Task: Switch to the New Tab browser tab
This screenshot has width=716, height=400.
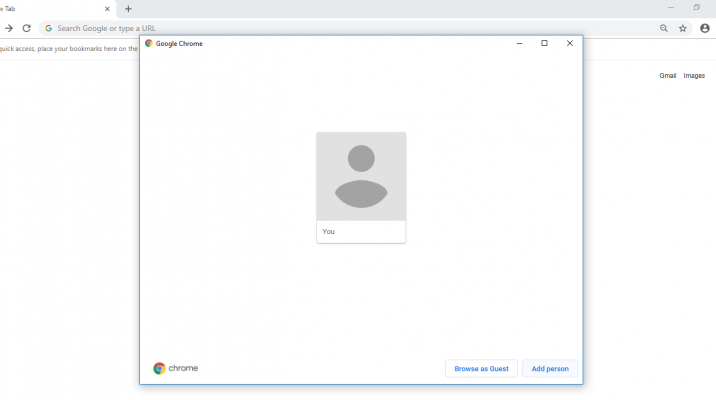Action: click(x=40, y=9)
